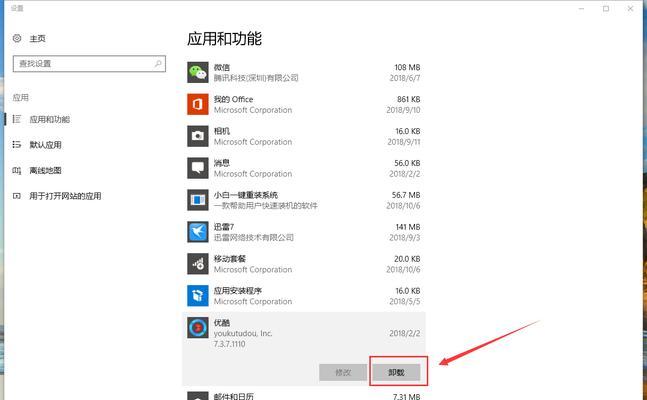Click the 移动套餐 app icon
Screen dimensions: 647x400
(x=198, y=264)
